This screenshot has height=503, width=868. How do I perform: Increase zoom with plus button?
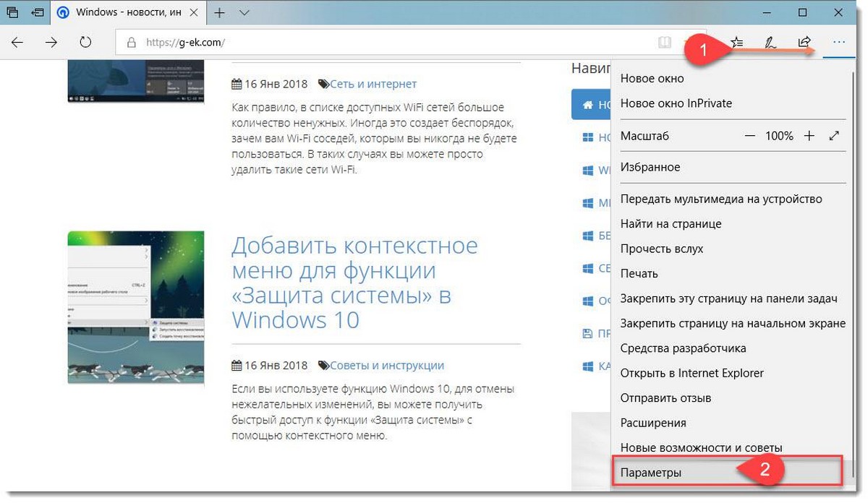point(809,136)
